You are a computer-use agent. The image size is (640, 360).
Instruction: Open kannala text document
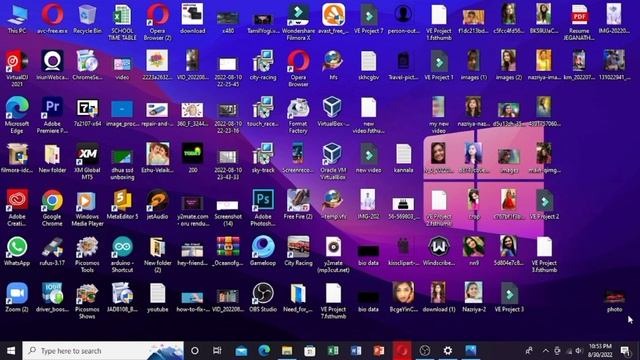point(404,159)
